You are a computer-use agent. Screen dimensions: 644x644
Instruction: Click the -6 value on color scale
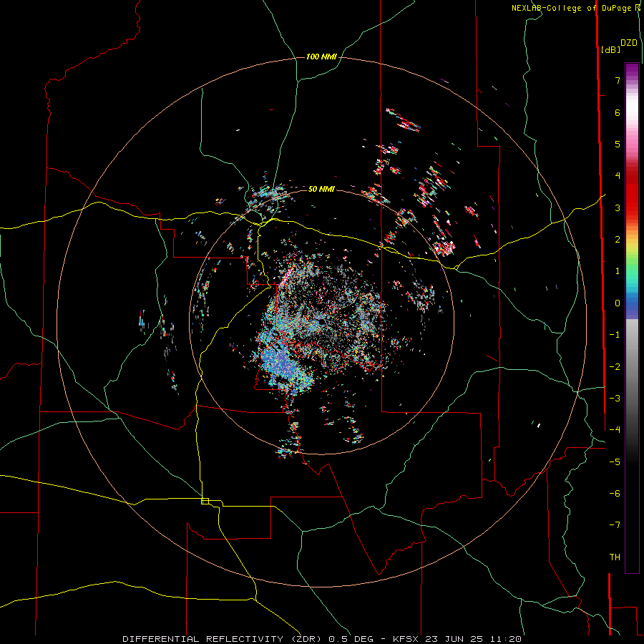pyautogui.click(x=615, y=493)
